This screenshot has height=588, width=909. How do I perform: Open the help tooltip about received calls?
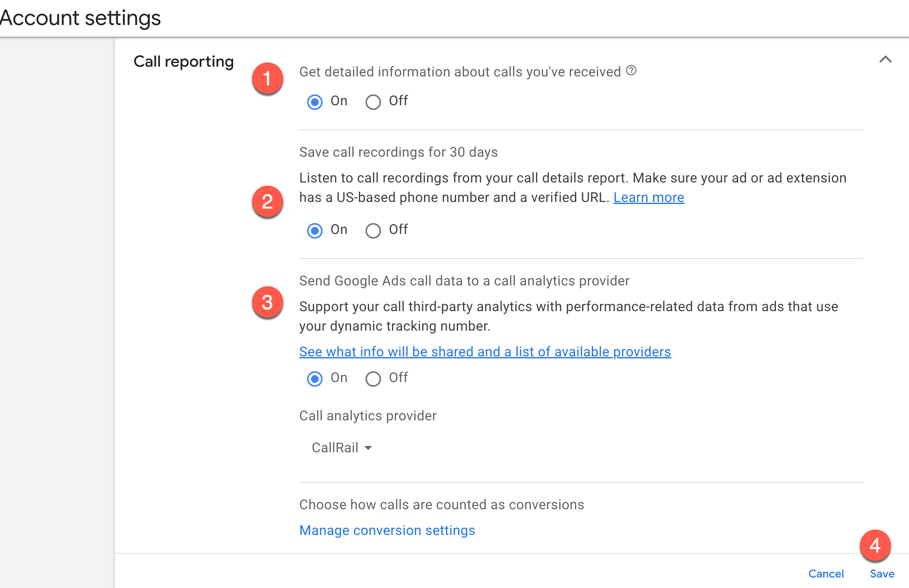coord(631,71)
